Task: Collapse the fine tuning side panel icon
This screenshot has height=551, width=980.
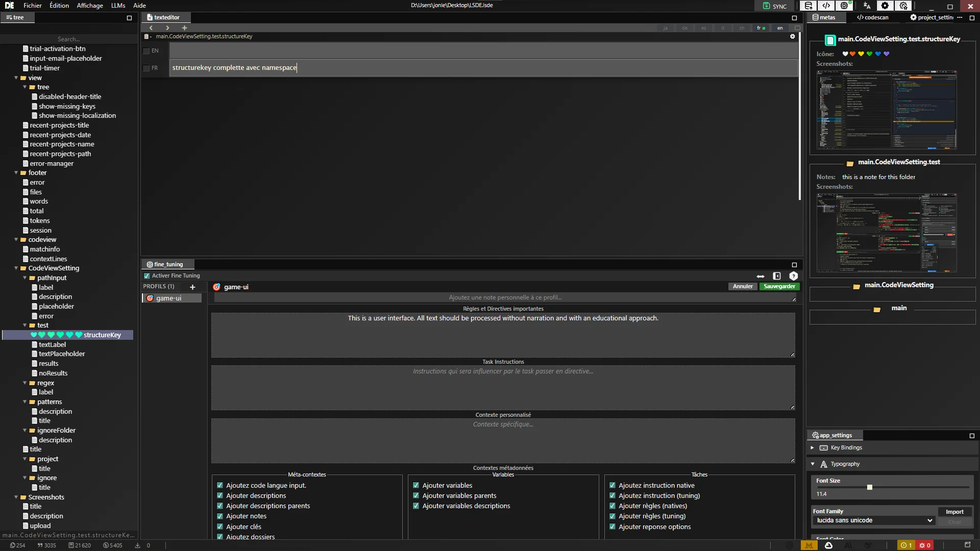Action: click(x=777, y=276)
